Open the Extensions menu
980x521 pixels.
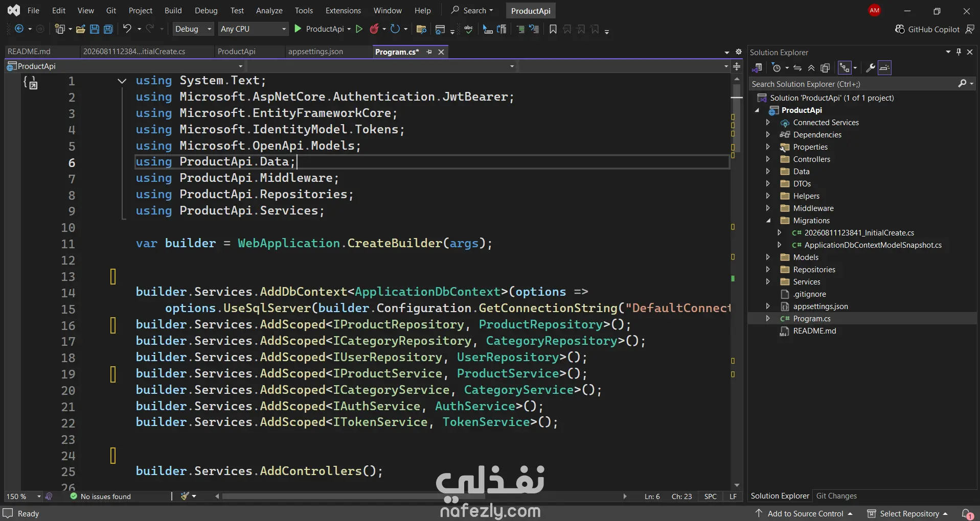(343, 10)
